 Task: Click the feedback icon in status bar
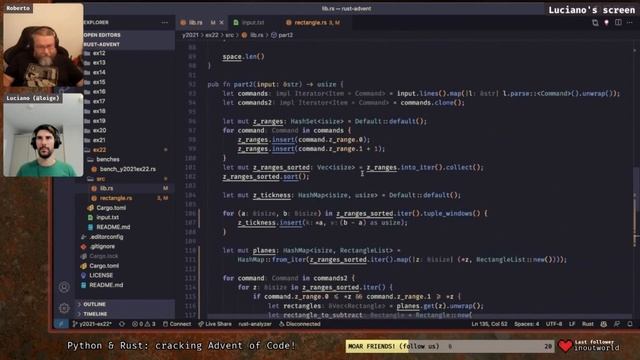coord(617,324)
